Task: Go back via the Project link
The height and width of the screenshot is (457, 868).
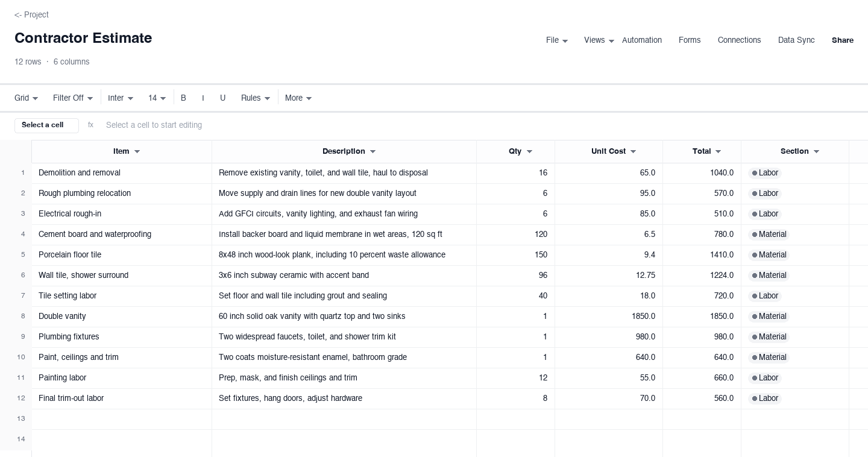Action: pyautogui.click(x=31, y=14)
